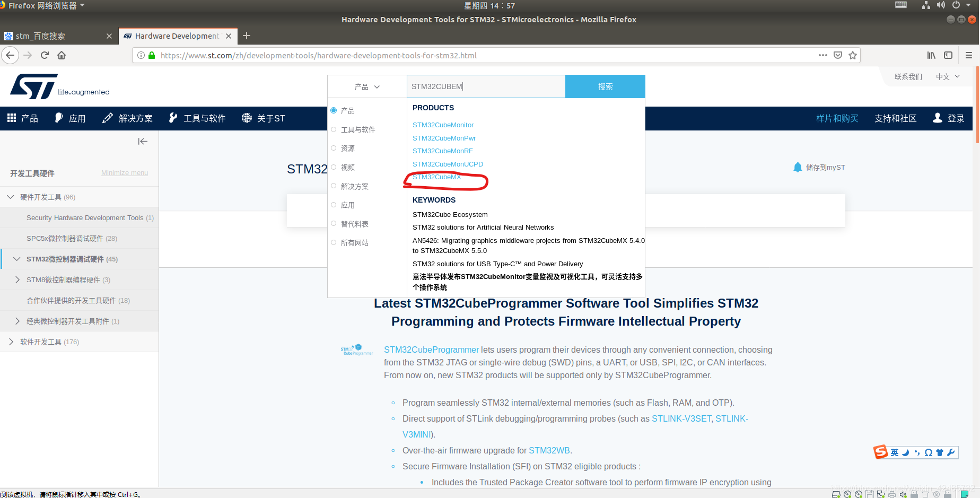This screenshot has width=980, height=498.
Task: Open system volume indicator
Action: pos(941,5)
